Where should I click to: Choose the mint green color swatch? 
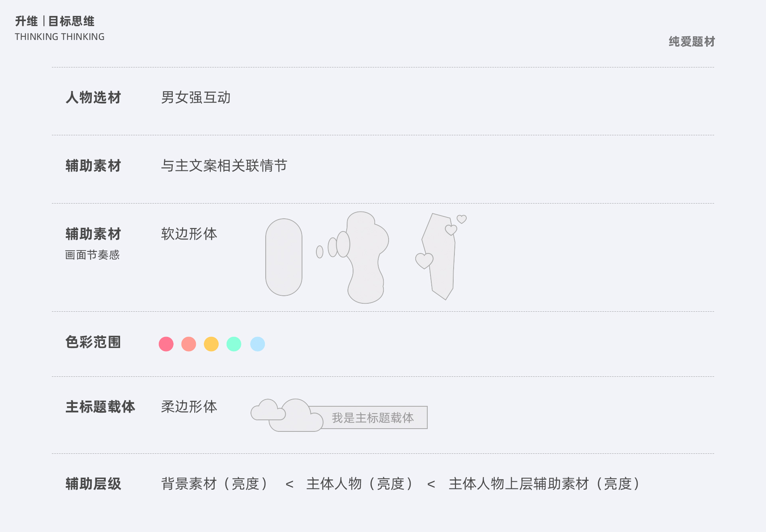click(x=234, y=344)
